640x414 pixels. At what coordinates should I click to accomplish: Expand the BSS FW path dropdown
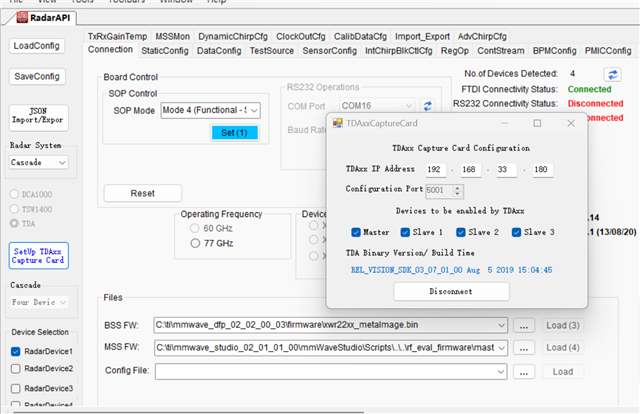501,325
